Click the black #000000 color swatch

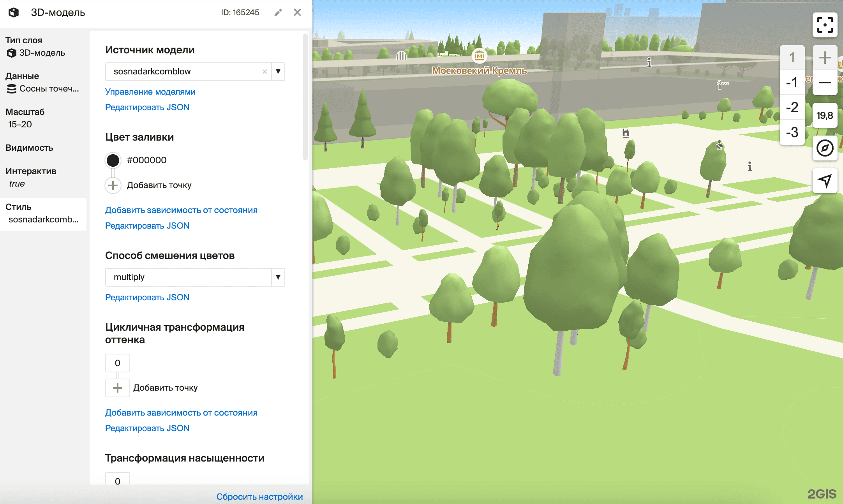coord(113,160)
